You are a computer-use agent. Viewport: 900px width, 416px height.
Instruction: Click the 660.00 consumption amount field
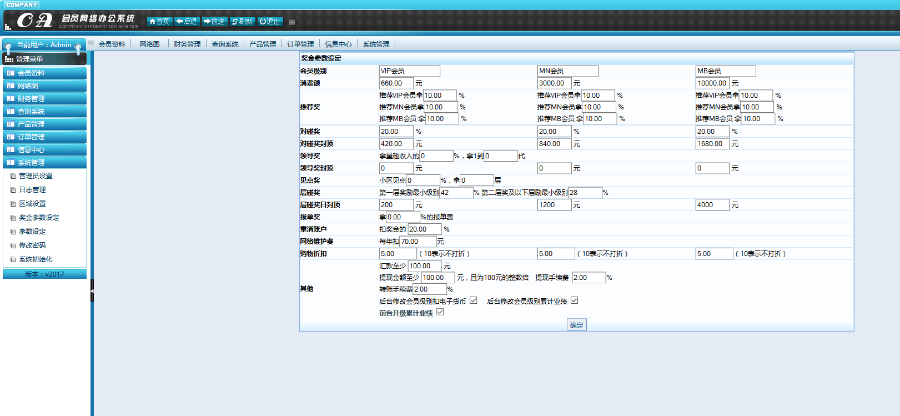point(396,83)
